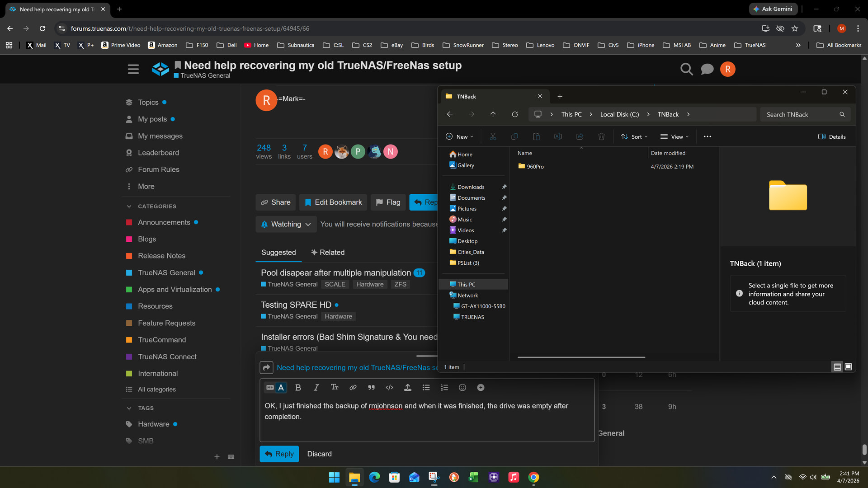868x488 pixels.
Task: Add a numbered list in editor
Action: tap(444, 387)
